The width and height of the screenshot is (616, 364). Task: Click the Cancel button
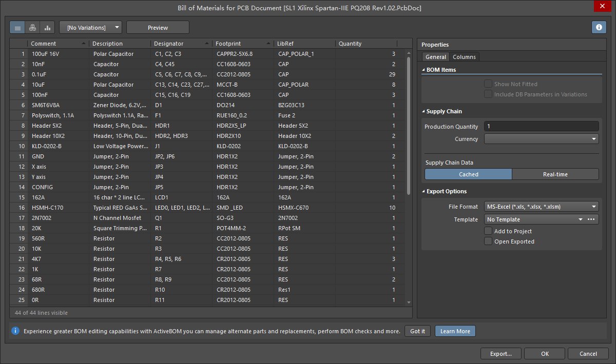tap(588, 354)
